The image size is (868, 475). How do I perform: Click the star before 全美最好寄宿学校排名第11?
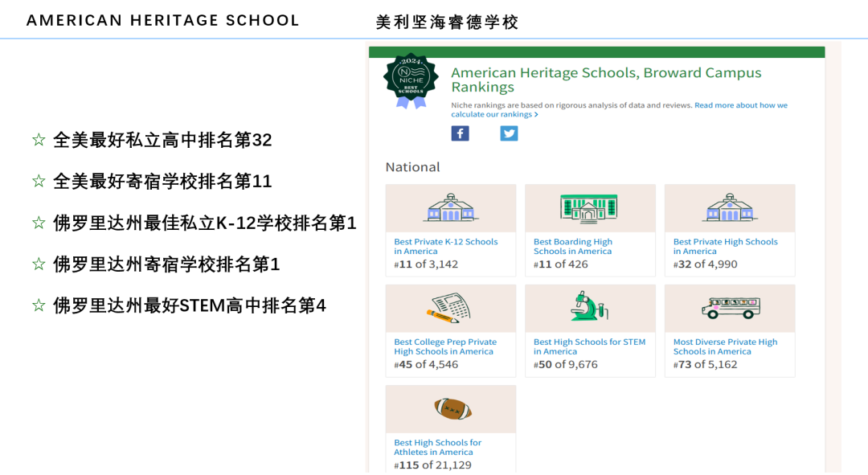pyautogui.click(x=39, y=181)
